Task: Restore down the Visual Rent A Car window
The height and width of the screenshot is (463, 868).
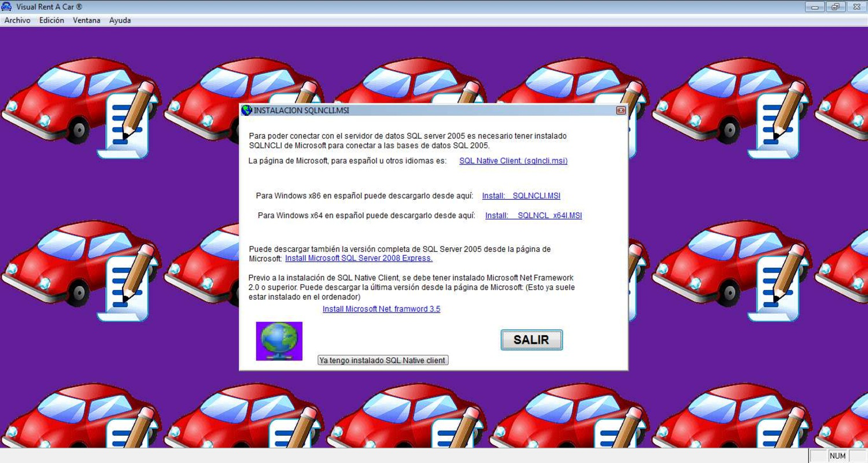Action: [x=836, y=6]
